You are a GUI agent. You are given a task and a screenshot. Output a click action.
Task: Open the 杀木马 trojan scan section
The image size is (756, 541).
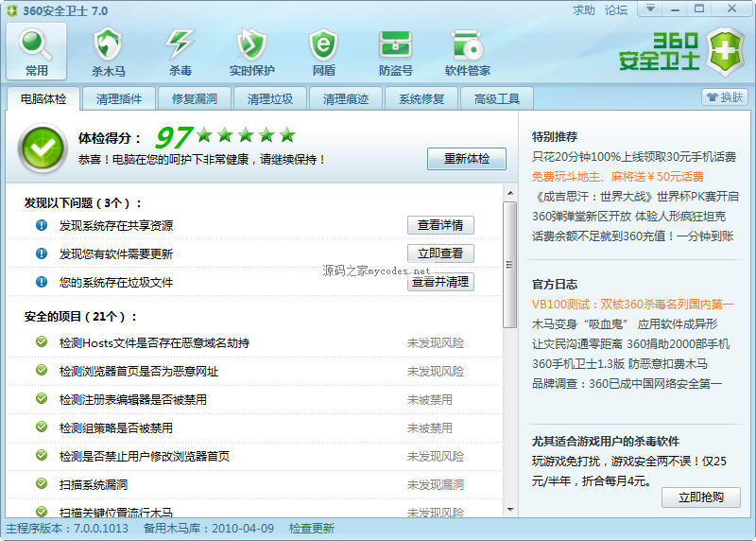click(108, 52)
